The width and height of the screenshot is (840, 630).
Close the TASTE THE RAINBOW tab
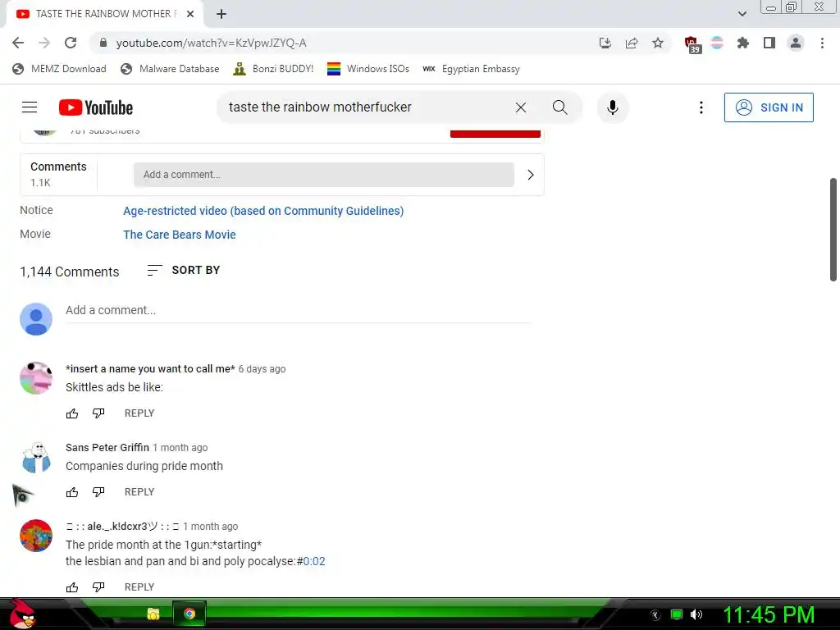click(190, 14)
